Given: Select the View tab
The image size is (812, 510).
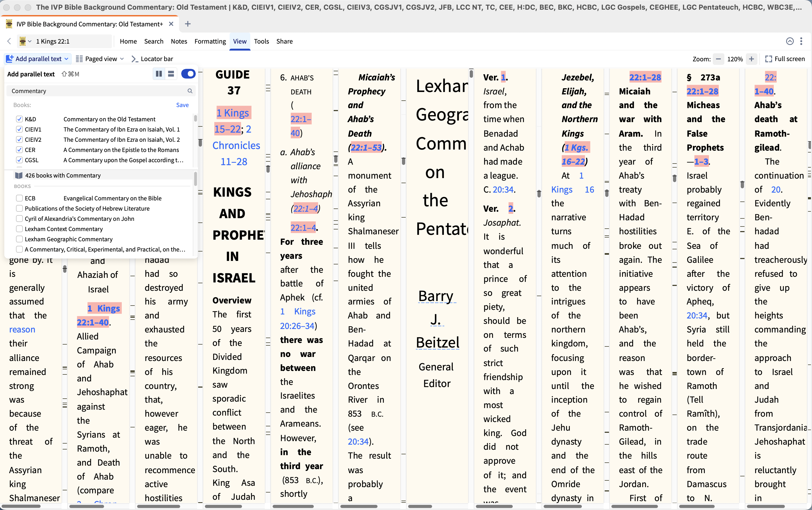Looking at the screenshot, I should (x=240, y=41).
